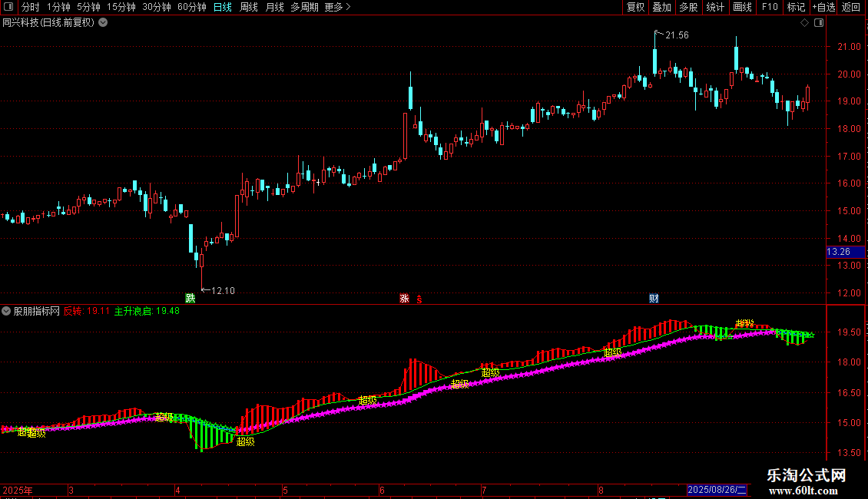Click the 13.26 price tag on axis
The image size is (868, 499).
click(x=845, y=252)
